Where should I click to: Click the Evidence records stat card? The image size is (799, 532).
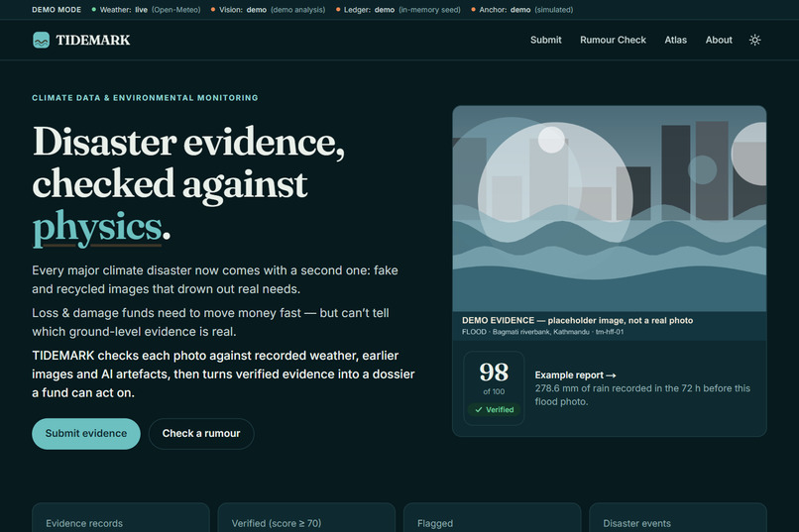121,518
